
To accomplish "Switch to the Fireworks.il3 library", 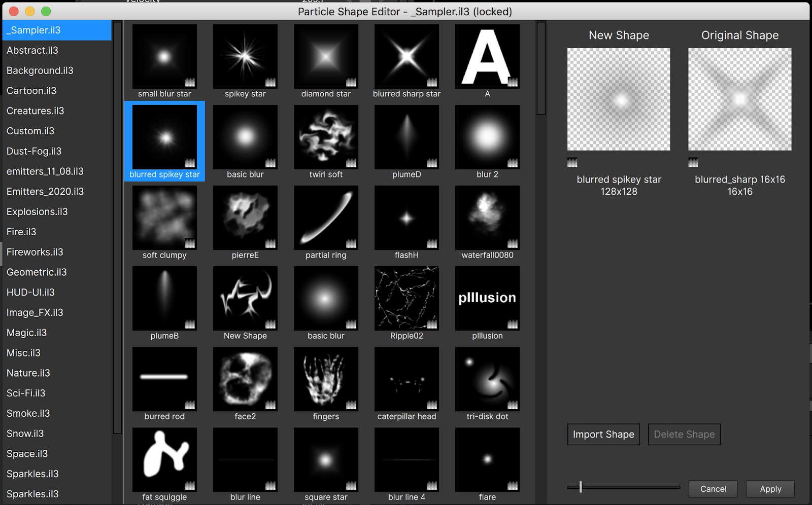I will pyautogui.click(x=35, y=252).
